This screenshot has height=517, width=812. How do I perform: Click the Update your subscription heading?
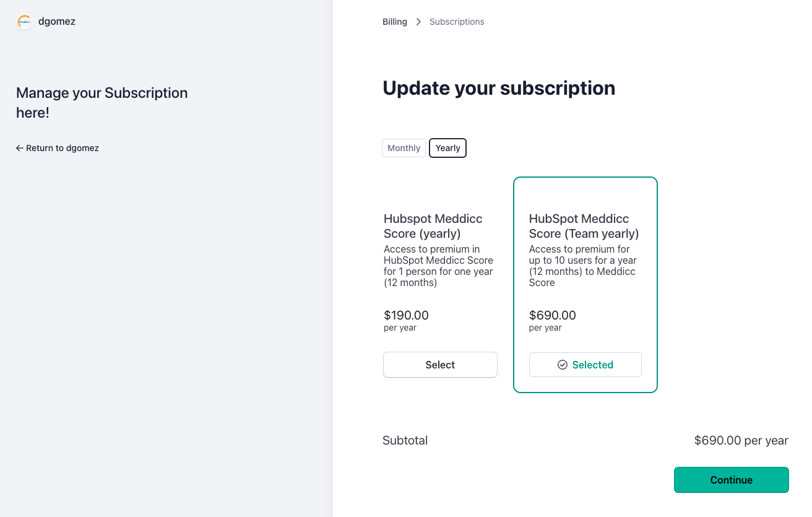[x=499, y=88]
